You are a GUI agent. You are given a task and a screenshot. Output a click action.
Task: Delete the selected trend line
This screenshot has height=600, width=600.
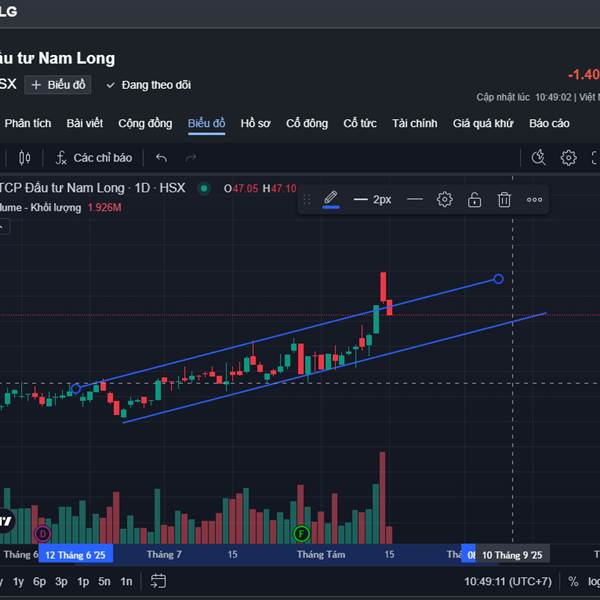tap(504, 199)
